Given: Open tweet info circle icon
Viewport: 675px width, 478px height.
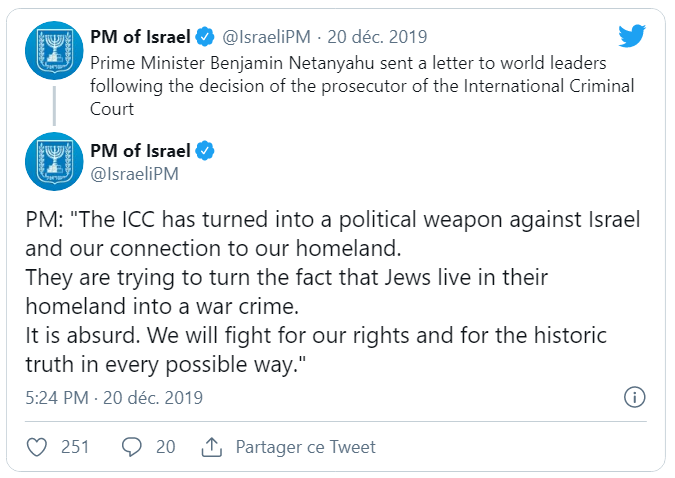Looking at the screenshot, I should [x=635, y=397].
